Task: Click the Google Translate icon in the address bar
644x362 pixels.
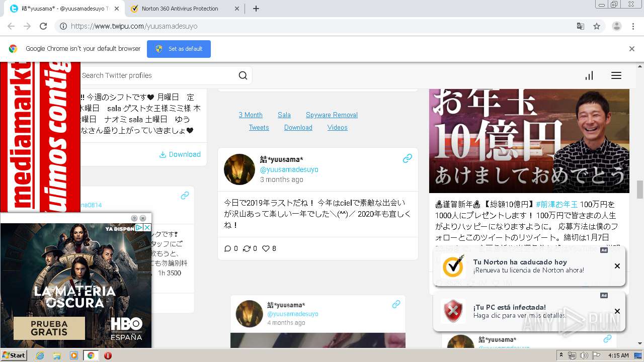Action: pyautogui.click(x=580, y=26)
